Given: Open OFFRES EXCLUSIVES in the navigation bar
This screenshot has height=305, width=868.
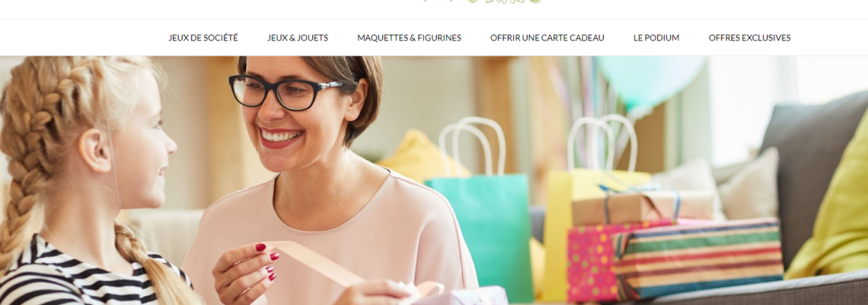Looking at the screenshot, I should click(x=749, y=37).
